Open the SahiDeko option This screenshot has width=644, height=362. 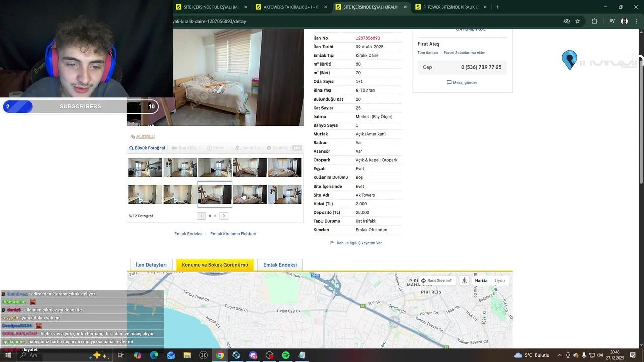[x=284, y=148]
